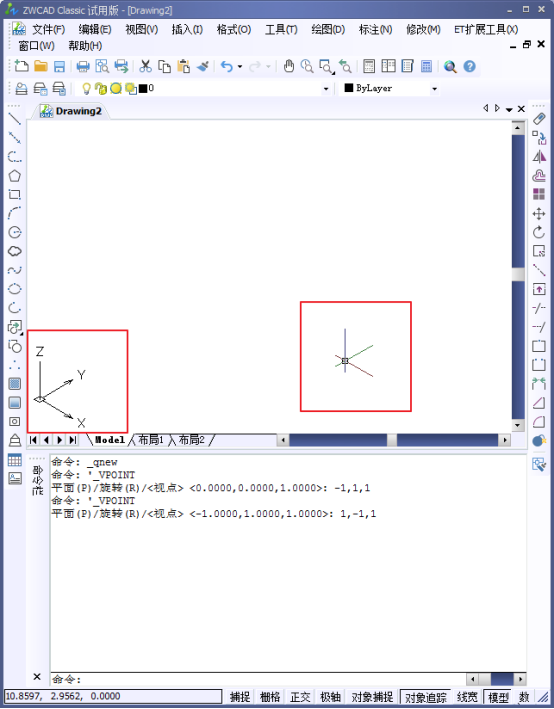Image resolution: width=554 pixels, height=709 pixels.
Task: Click the black layer color swatch
Action: pos(143,88)
